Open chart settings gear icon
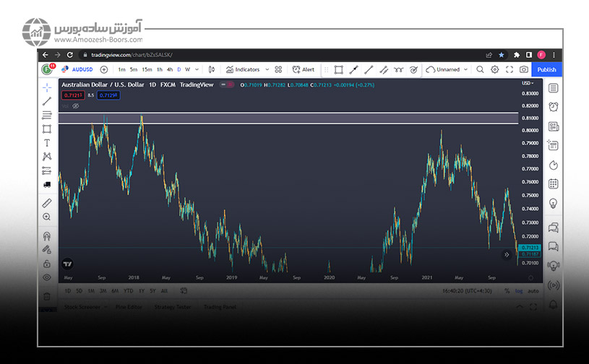Image resolution: width=589 pixels, height=364 pixels. click(x=495, y=69)
